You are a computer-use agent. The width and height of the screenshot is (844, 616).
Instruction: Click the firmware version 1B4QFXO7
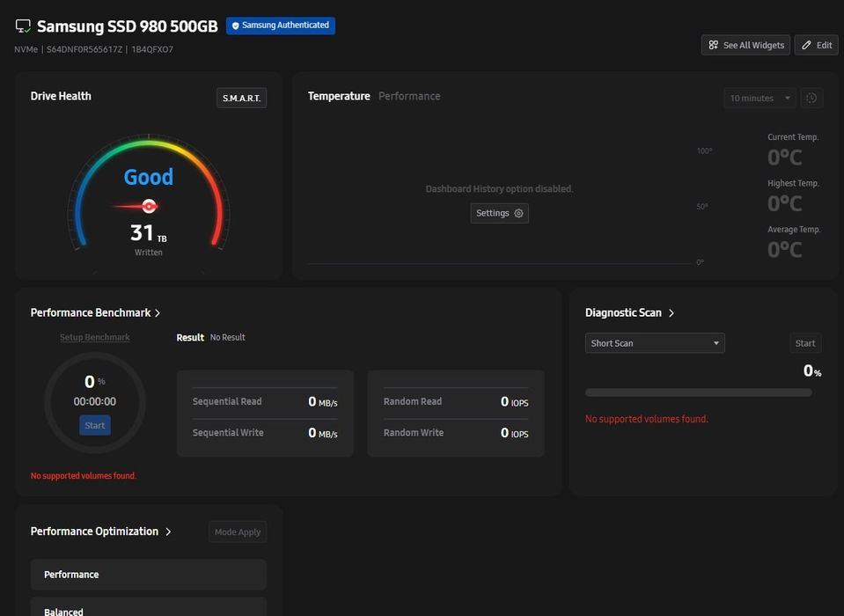152,49
